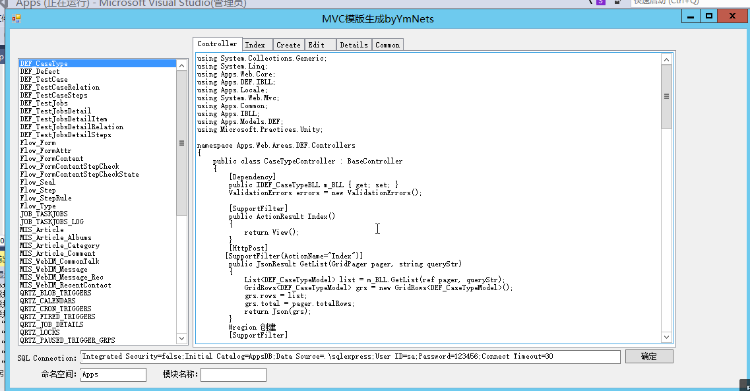Maximize the MVC generator window
Screen dimensions: 750x391
click(x=709, y=16)
